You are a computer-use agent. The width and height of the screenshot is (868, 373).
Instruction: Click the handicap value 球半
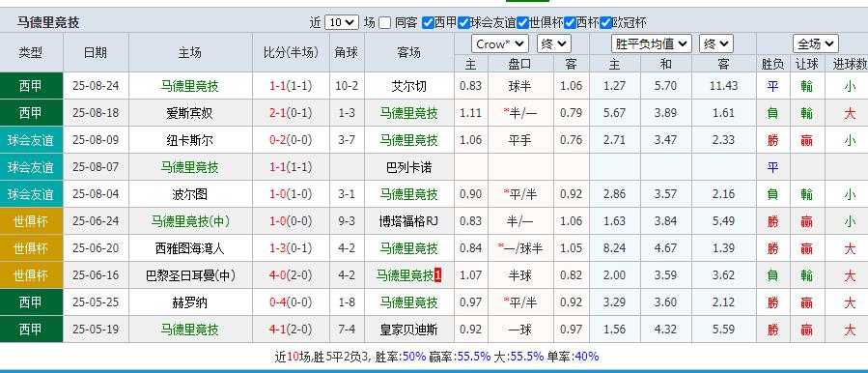tap(519, 86)
